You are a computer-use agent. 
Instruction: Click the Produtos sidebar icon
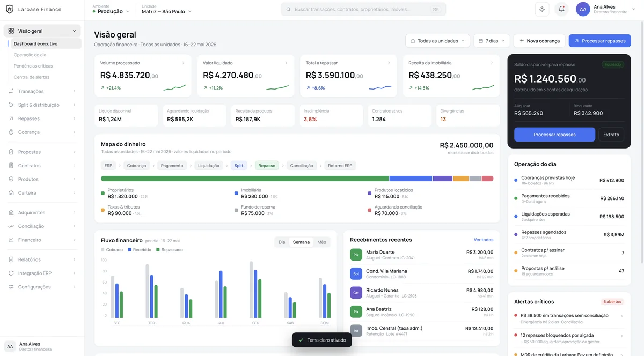coord(11,179)
